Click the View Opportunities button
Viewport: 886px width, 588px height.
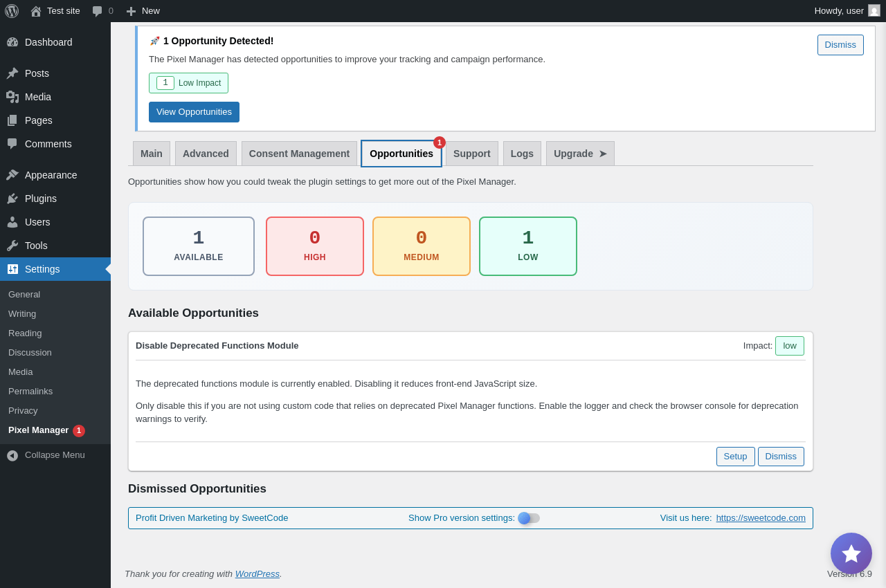click(194, 112)
